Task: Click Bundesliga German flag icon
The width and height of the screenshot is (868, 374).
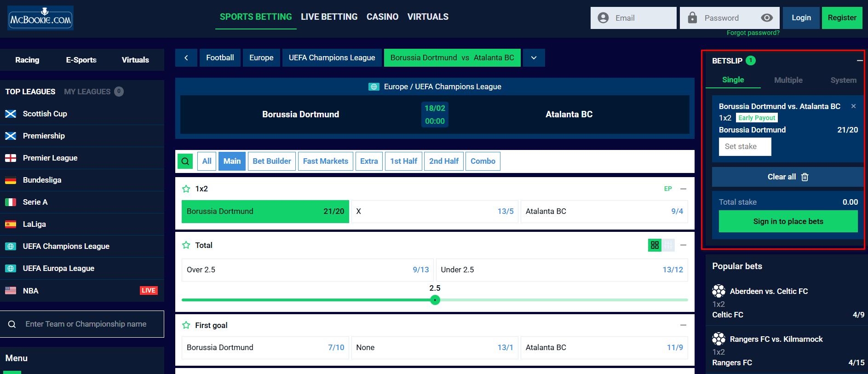Action: tap(11, 180)
